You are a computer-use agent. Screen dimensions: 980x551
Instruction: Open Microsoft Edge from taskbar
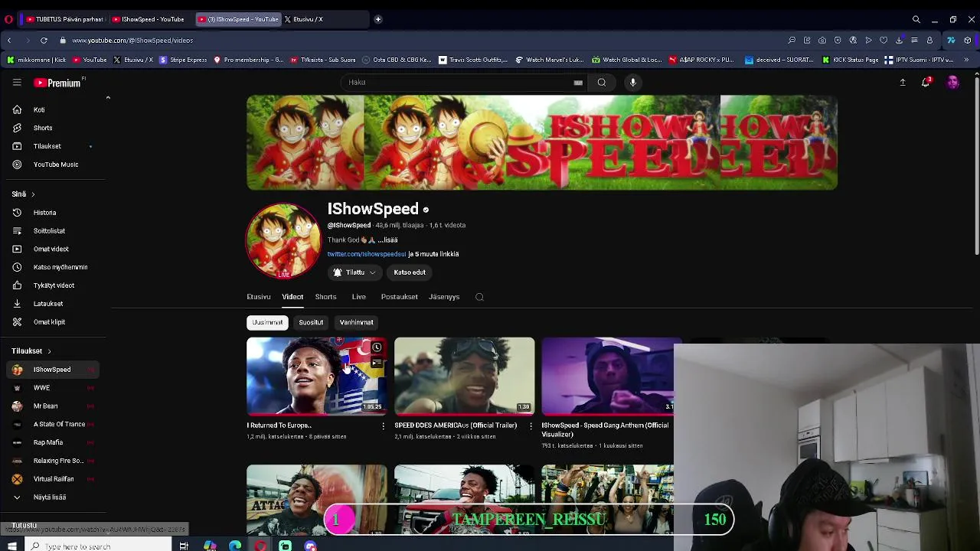tap(235, 546)
